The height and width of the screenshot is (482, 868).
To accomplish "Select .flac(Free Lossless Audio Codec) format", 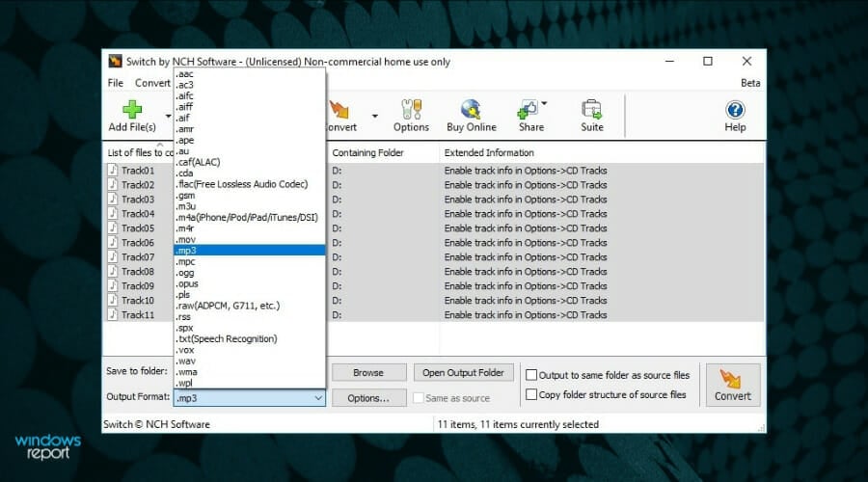I will coord(250,184).
